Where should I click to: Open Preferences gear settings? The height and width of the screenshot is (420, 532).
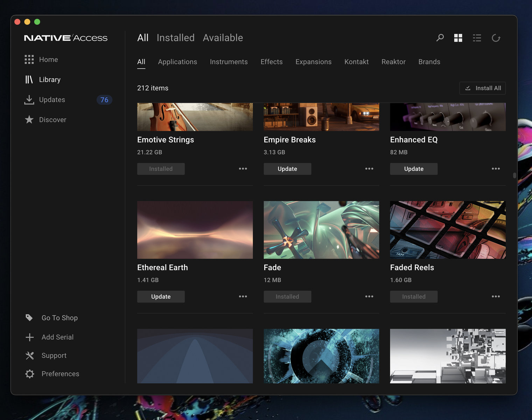60,374
